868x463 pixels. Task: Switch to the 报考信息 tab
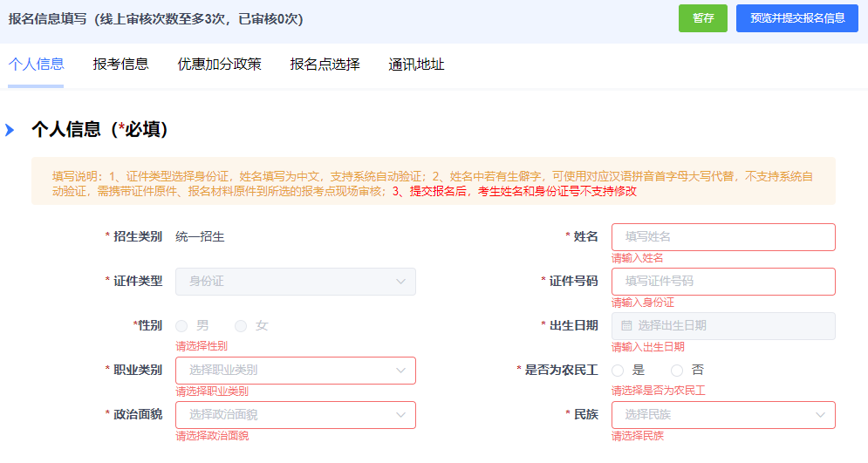(120, 64)
